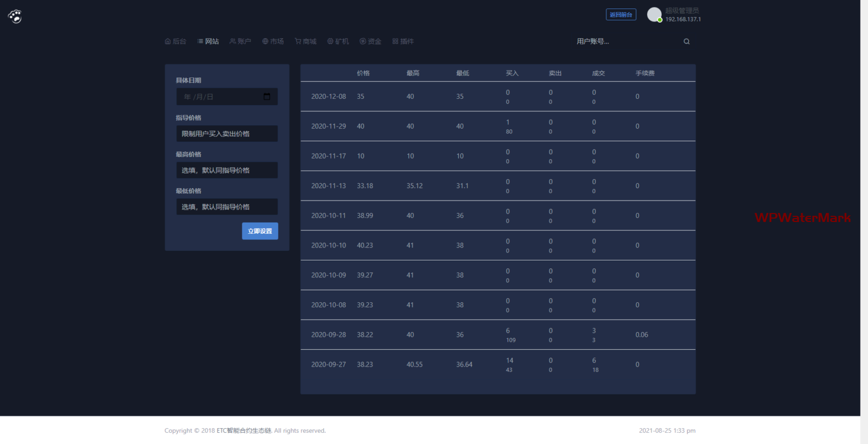
Task: Focus the 最低价格 input field
Action: click(x=227, y=207)
